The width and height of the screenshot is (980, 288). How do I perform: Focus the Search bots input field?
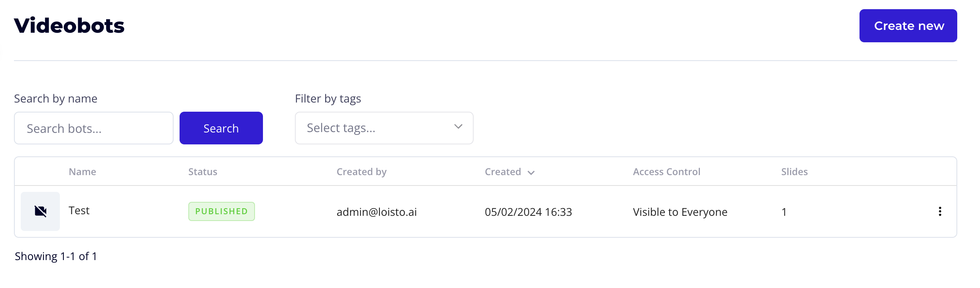[x=94, y=128]
